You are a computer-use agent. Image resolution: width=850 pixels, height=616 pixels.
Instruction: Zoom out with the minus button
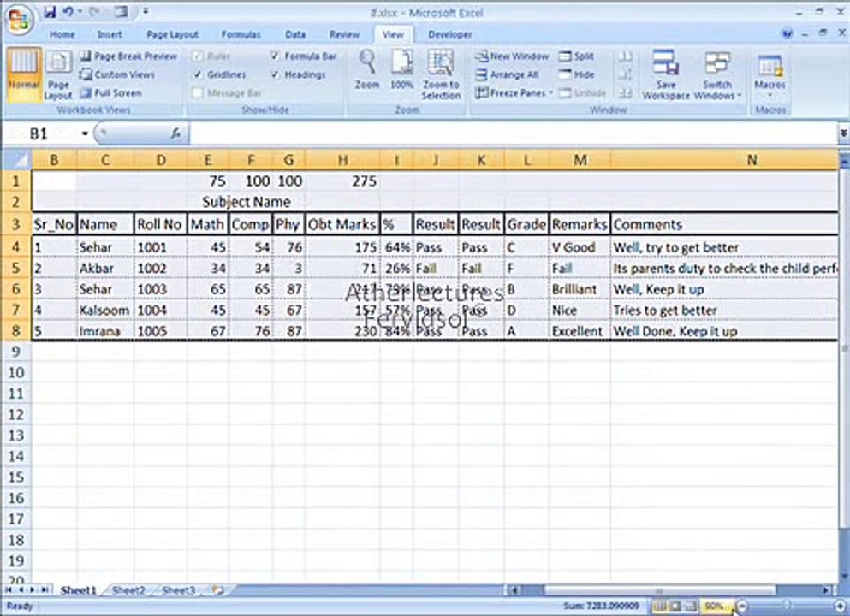[x=742, y=607]
